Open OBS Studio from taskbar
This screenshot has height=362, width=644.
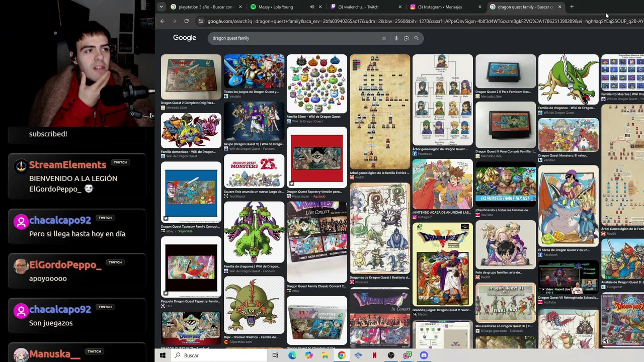click(x=391, y=355)
